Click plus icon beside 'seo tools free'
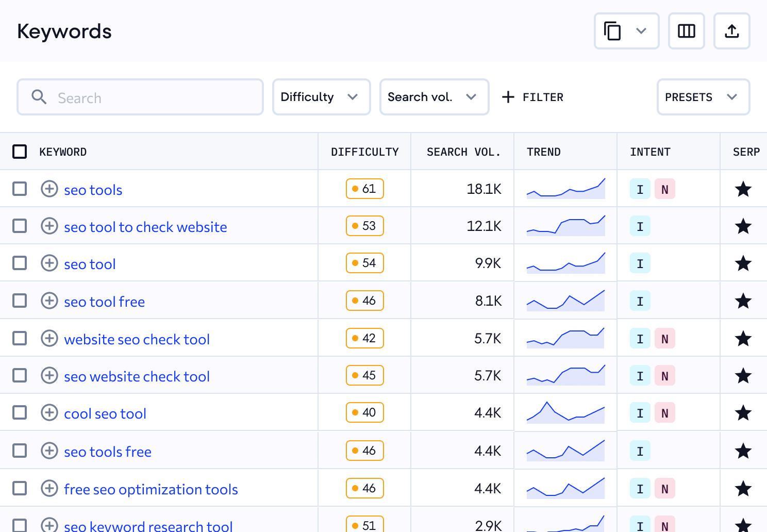The height and width of the screenshot is (532, 767). point(49,451)
